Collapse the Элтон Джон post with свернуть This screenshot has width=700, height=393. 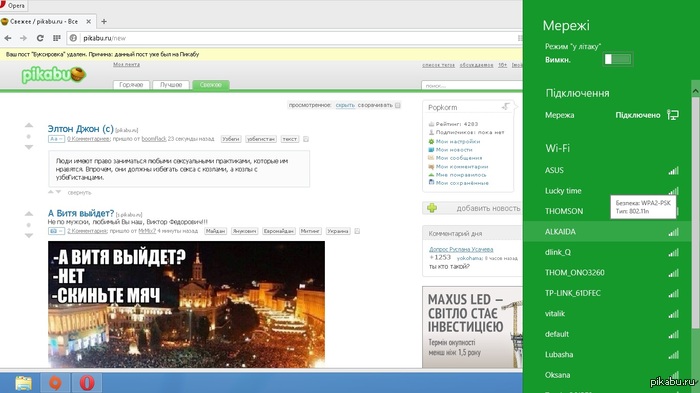(x=79, y=193)
